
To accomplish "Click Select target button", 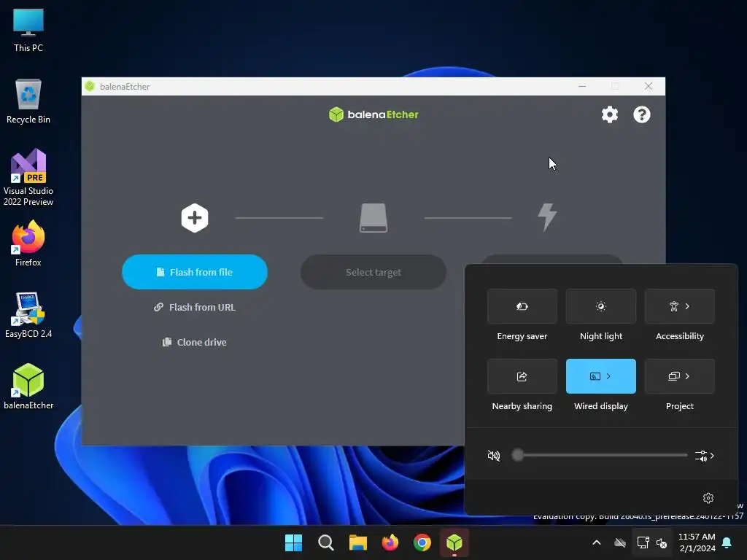I will point(373,272).
